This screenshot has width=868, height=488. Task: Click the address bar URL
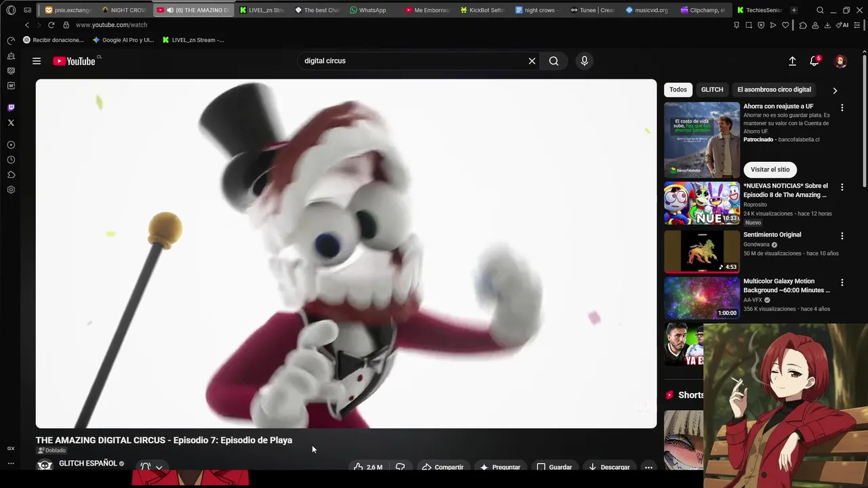pos(111,25)
